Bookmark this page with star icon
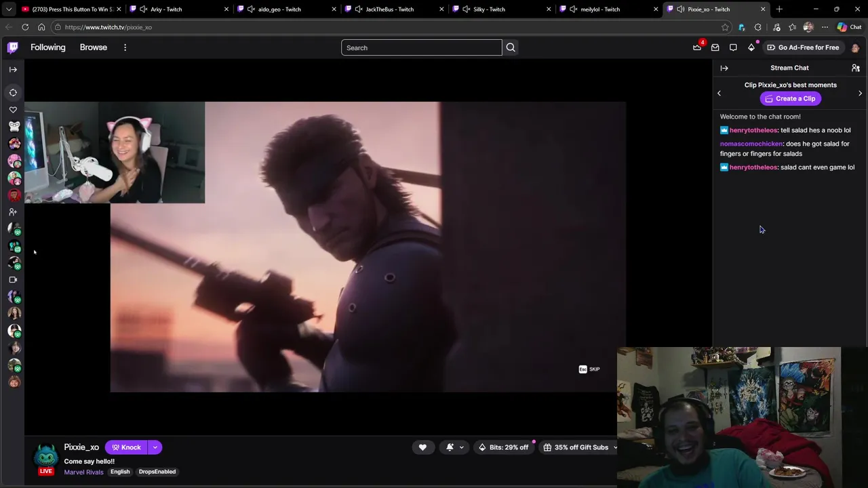Image resolution: width=868 pixels, height=488 pixels. point(726,27)
